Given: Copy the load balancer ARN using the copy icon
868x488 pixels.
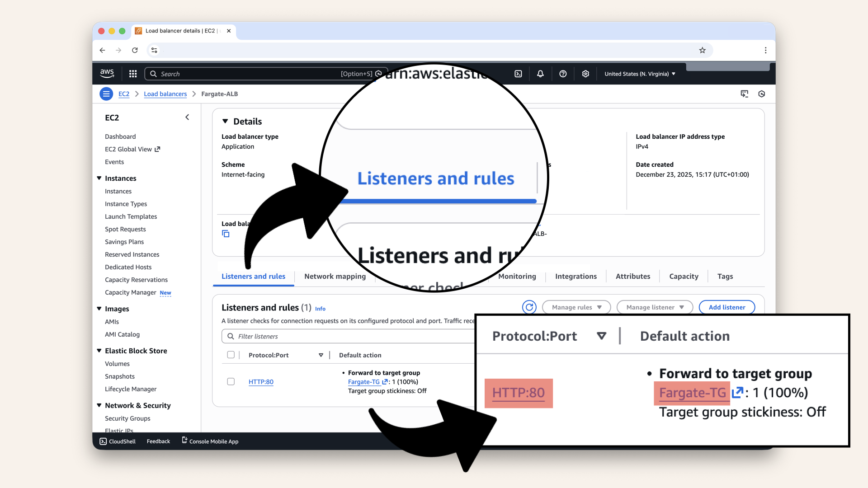Looking at the screenshot, I should [x=226, y=234].
